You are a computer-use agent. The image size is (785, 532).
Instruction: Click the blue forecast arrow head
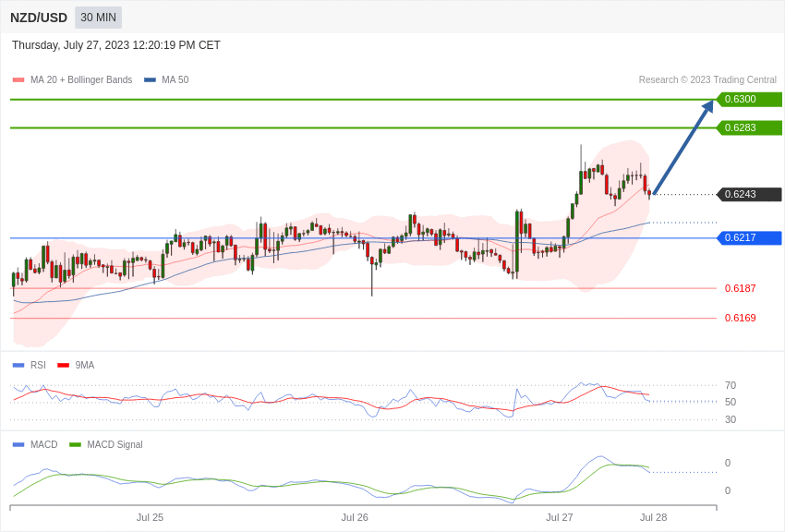[x=708, y=106]
